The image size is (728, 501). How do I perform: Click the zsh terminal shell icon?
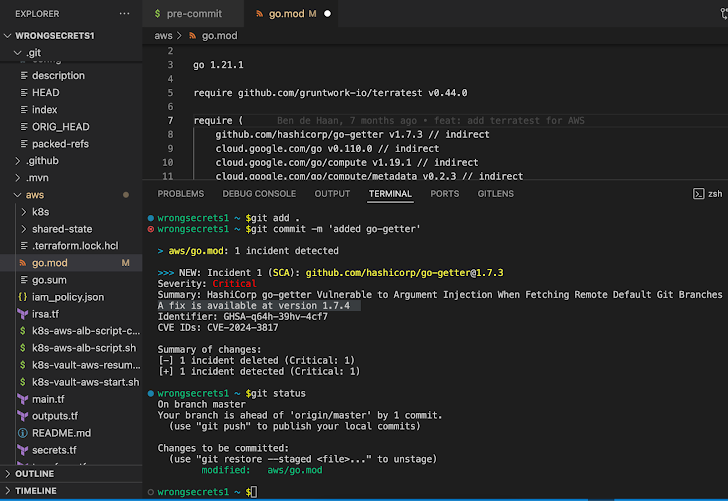(698, 194)
